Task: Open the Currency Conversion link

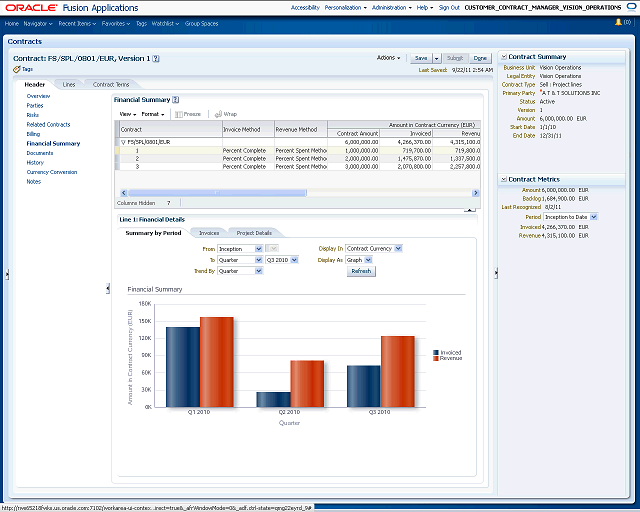Action: tap(52, 172)
